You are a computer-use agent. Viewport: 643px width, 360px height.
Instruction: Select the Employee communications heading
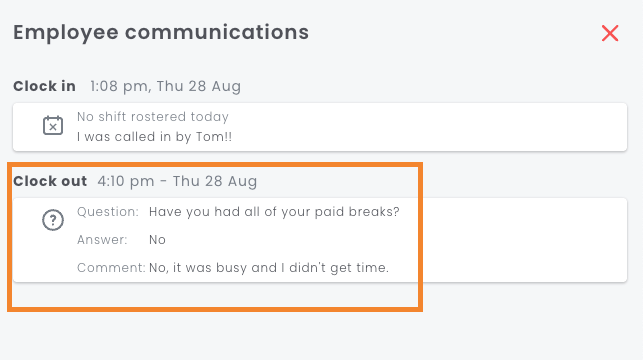[161, 32]
